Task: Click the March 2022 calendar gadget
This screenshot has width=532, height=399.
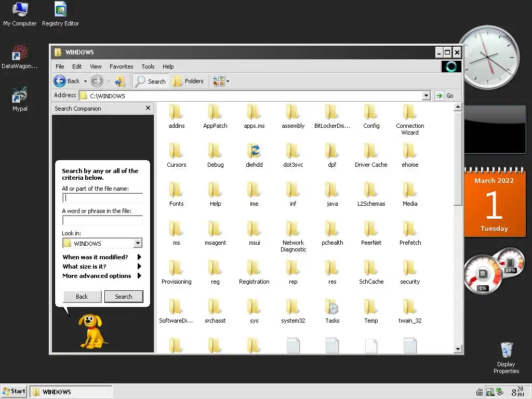Action: 495,202
